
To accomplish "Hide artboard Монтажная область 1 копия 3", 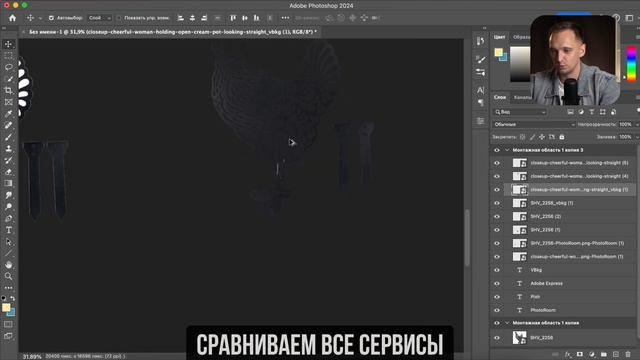I will (497, 150).
